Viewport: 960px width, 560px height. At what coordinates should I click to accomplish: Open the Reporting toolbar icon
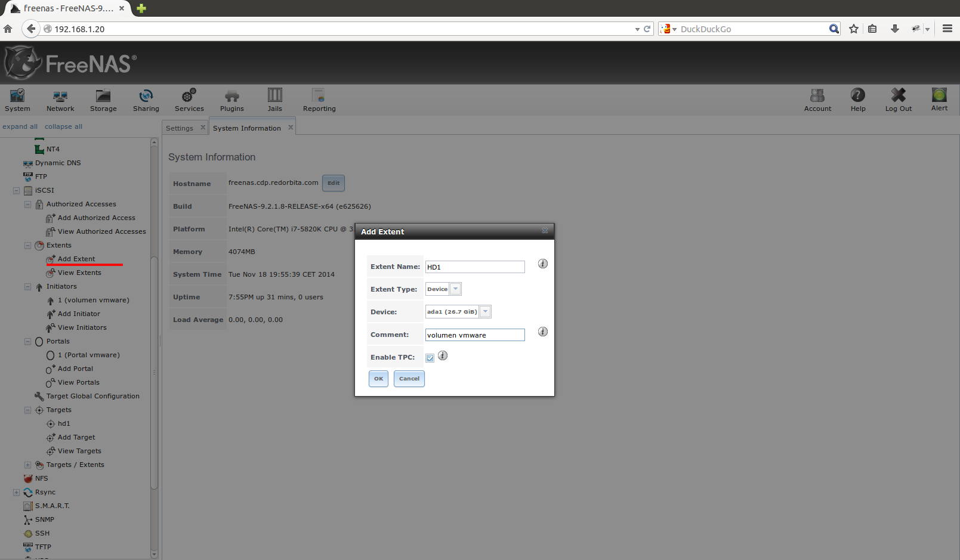click(319, 96)
